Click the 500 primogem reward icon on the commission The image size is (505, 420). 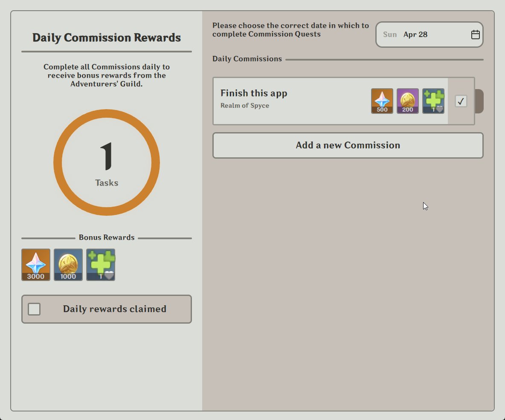[382, 101]
